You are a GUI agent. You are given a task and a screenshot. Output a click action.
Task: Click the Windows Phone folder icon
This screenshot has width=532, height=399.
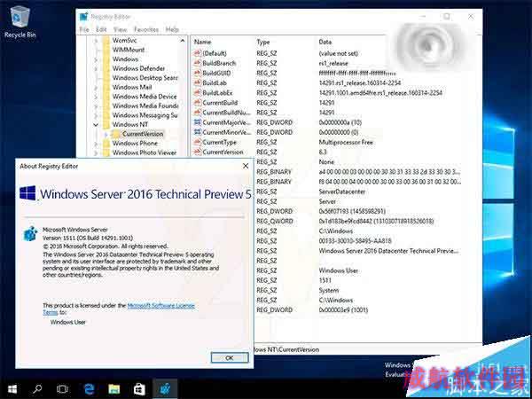106,143
